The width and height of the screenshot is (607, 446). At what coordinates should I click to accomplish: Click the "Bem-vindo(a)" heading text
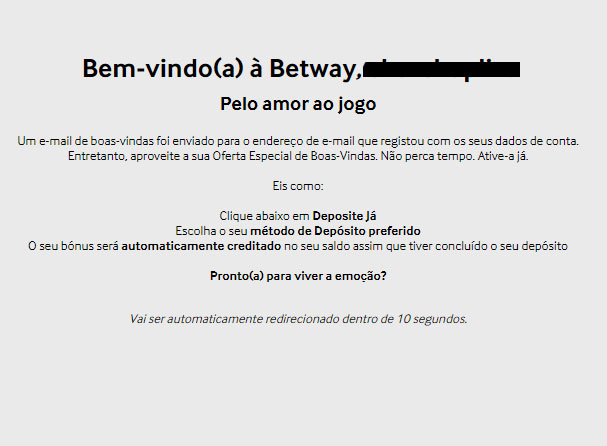pyautogui.click(x=163, y=69)
